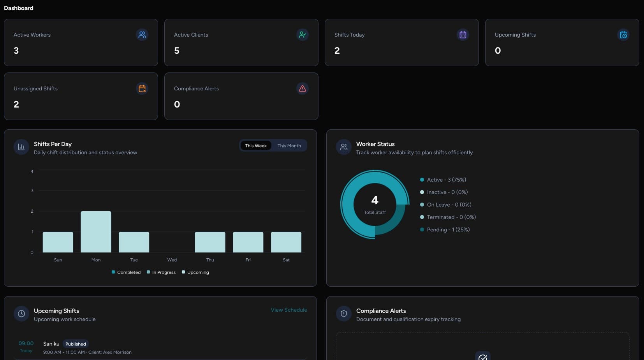Select the This Week chart view
Screen dimensions: 644x360
pos(256,145)
